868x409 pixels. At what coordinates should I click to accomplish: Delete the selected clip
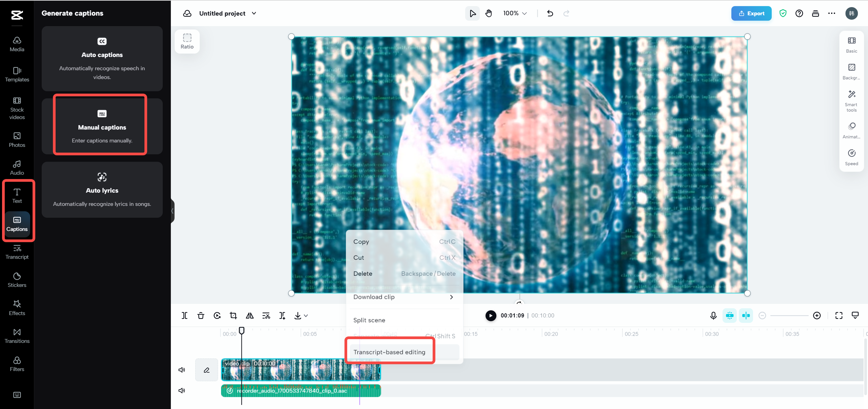pos(200,315)
